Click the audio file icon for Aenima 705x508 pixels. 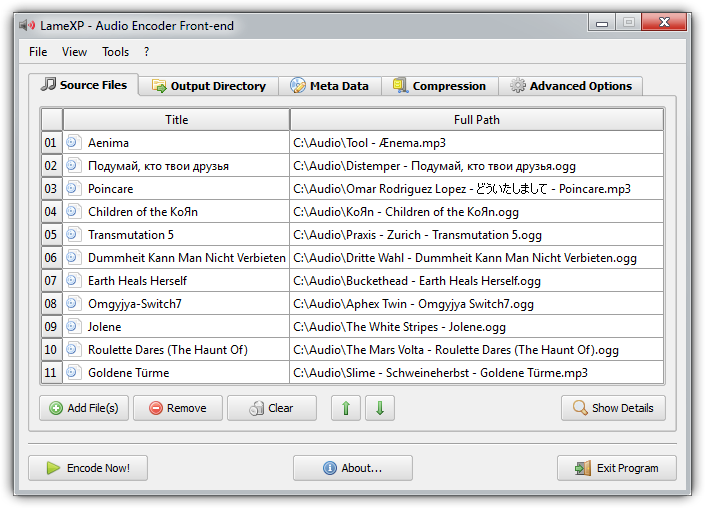pyautogui.click(x=73, y=143)
